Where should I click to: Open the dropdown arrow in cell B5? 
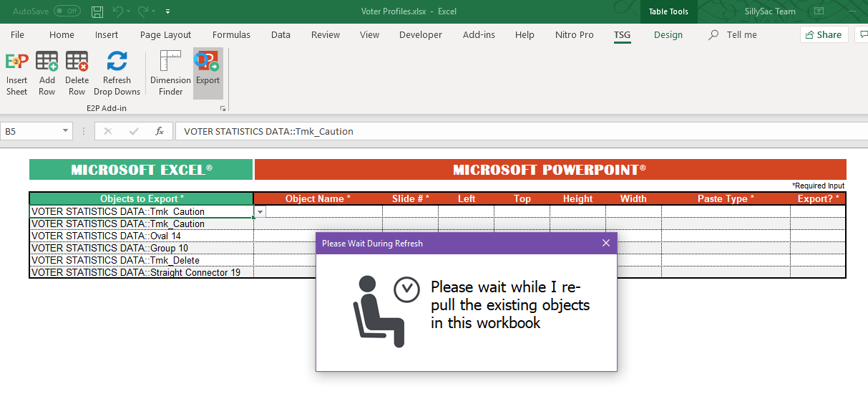click(260, 212)
